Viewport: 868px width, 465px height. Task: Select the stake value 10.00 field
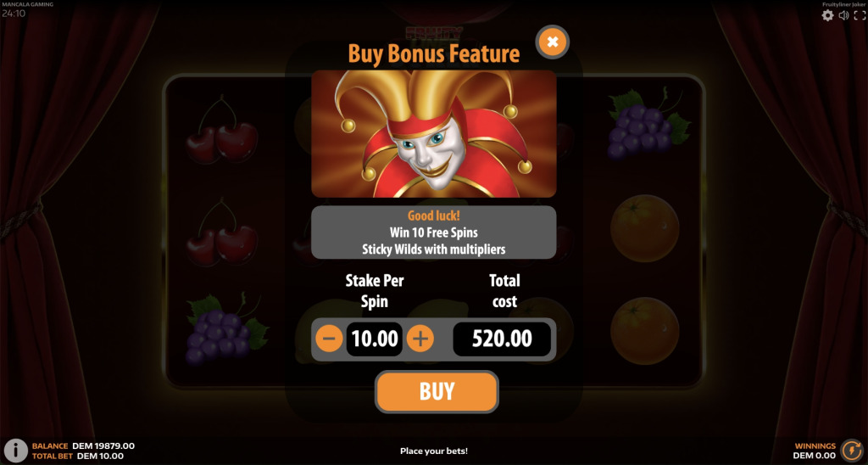coord(375,339)
